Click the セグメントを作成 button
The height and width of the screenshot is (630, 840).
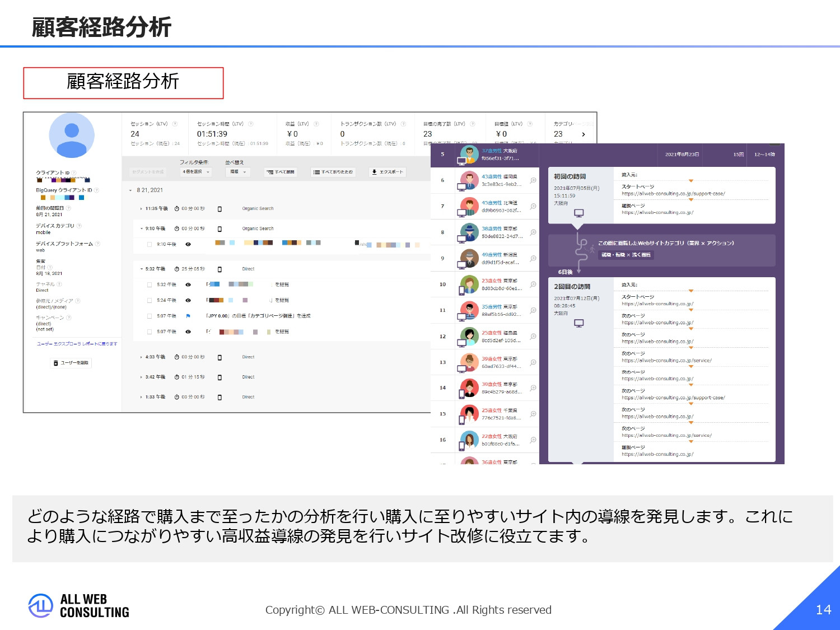(147, 172)
